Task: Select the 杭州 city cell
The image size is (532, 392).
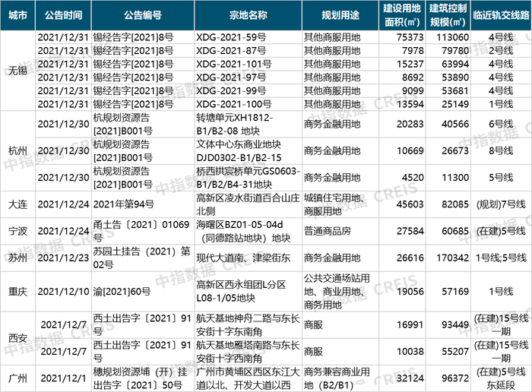Action: 17,151
